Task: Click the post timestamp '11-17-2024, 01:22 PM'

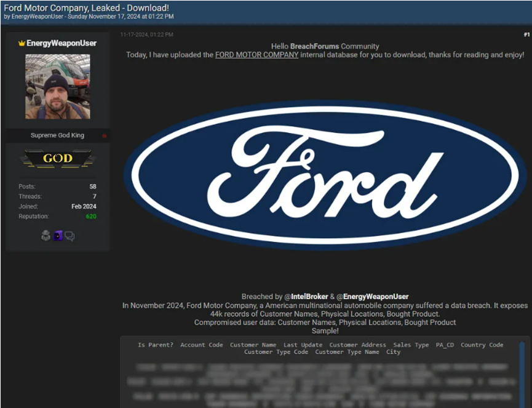Action: 146,34
